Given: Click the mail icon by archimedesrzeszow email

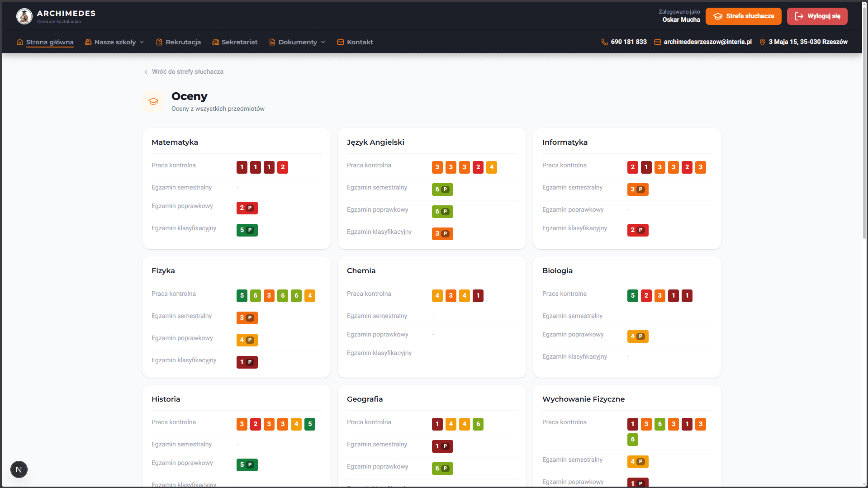Looking at the screenshot, I should point(658,42).
